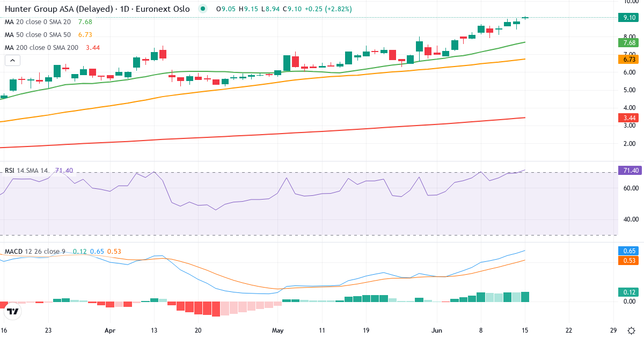The image size is (644, 338).
Task: Click the Apr date on time axis
Action: (x=110, y=330)
